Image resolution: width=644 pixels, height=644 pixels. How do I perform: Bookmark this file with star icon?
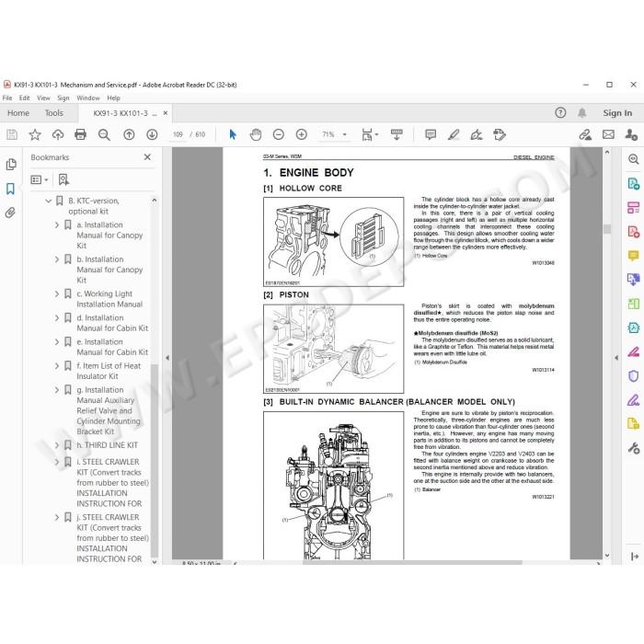point(35,134)
